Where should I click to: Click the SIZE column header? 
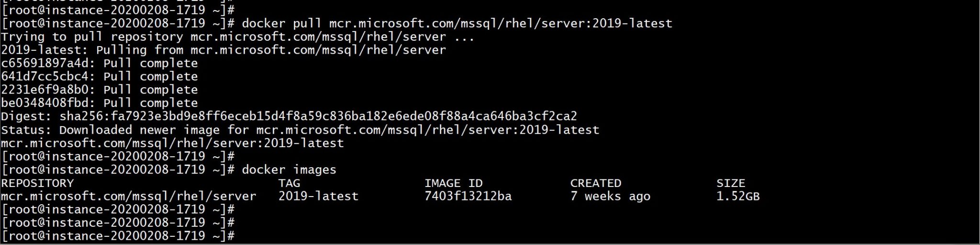pyautogui.click(x=730, y=183)
